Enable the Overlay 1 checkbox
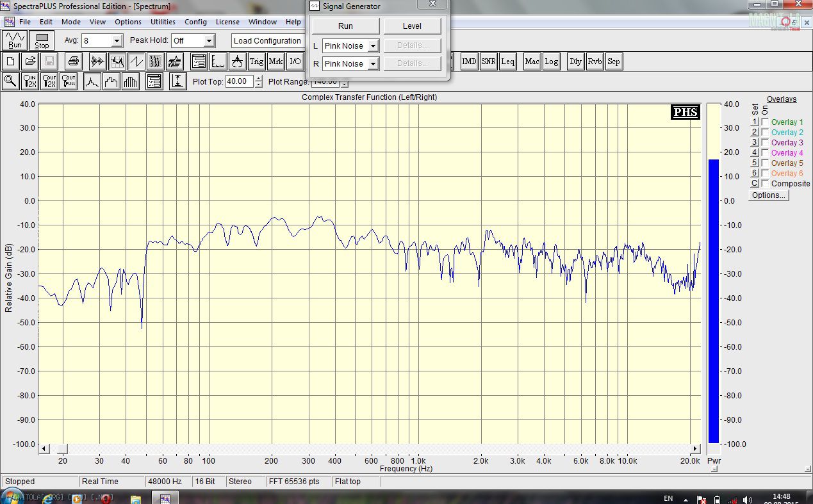The height and width of the screenshot is (504, 813). point(765,122)
